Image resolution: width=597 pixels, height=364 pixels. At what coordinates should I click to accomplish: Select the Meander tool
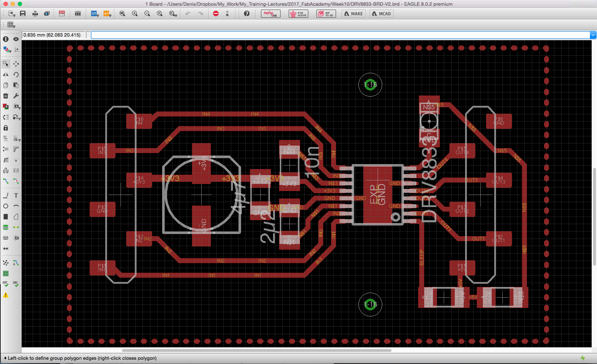[x=6, y=170]
